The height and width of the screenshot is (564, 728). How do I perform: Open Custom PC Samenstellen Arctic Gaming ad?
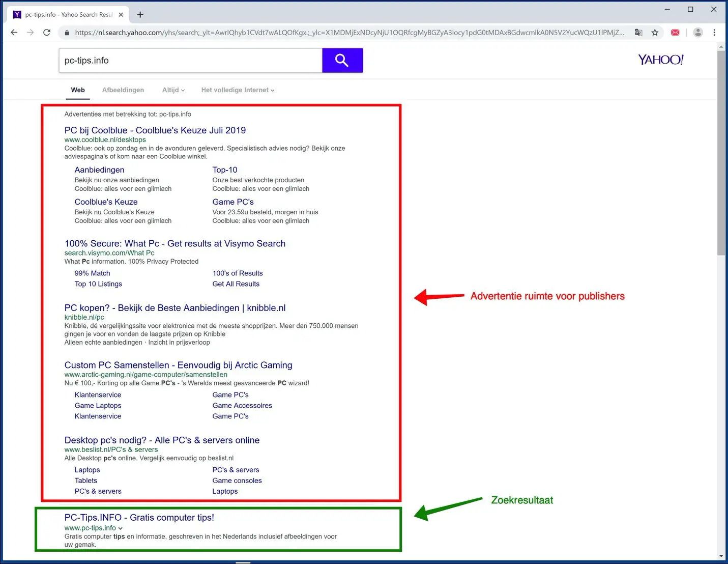point(178,365)
